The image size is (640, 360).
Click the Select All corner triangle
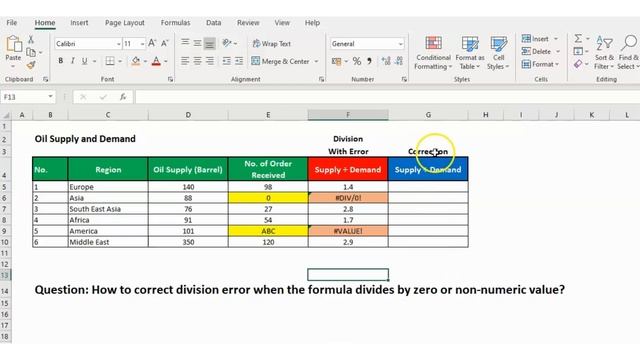(x=6, y=115)
